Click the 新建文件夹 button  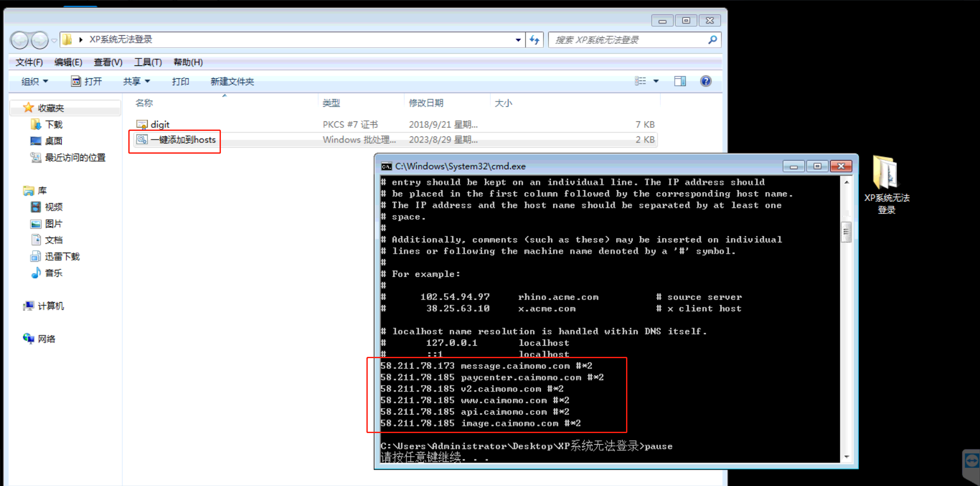click(x=232, y=81)
